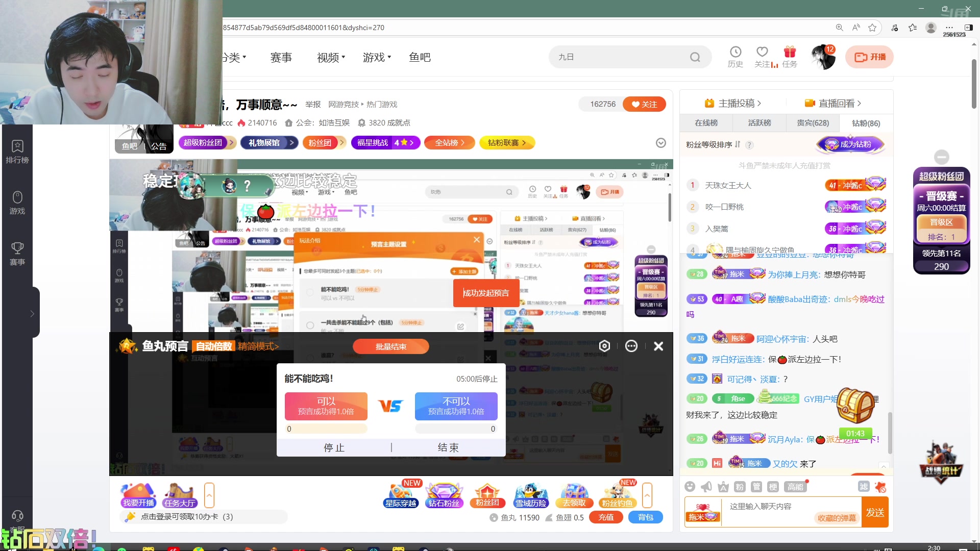Screen dimensions: 980x551
Task: Expand the collapsed left sidebar arrow
Action: coord(32,313)
